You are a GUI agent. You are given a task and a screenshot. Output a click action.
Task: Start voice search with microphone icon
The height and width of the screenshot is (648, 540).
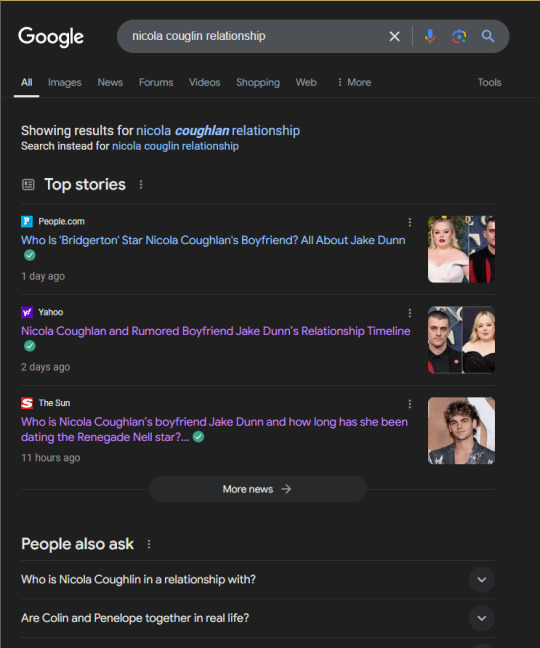pos(430,36)
